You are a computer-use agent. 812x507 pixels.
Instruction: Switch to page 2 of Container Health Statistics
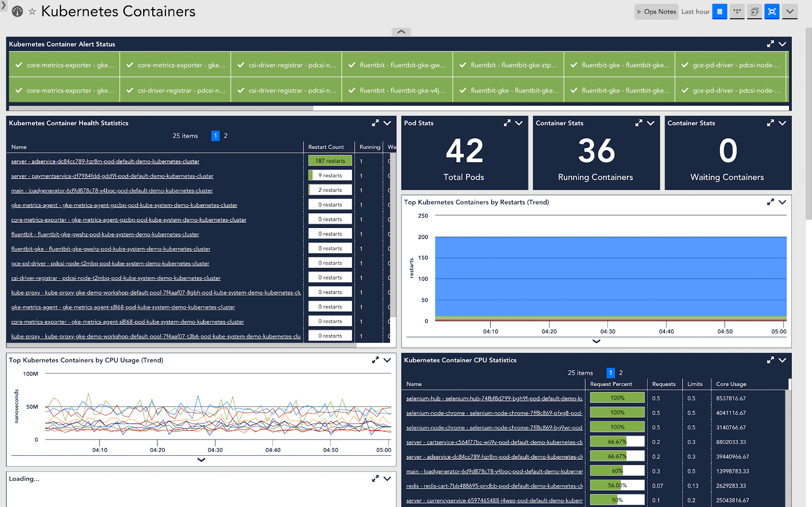(x=225, y=136)
